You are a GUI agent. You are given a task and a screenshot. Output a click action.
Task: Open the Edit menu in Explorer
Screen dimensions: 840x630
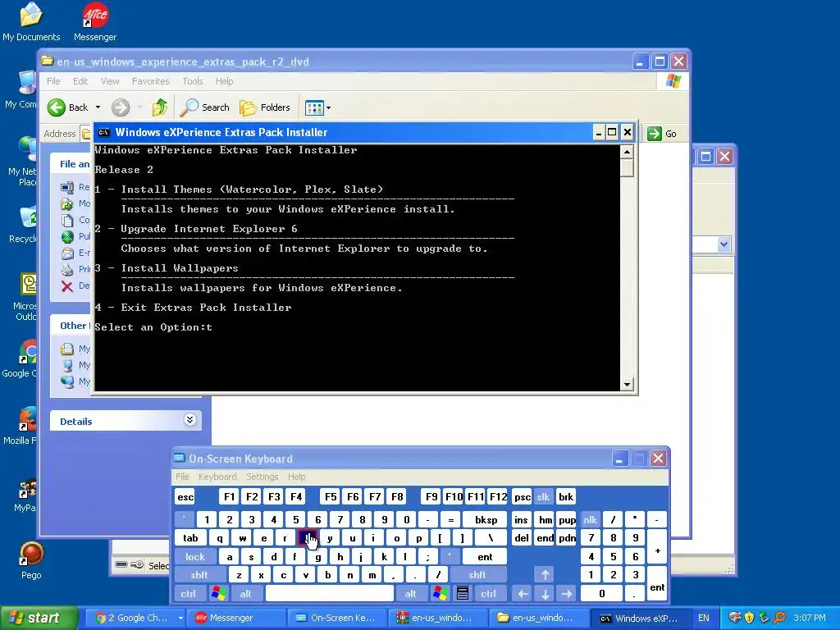(80, 81)
